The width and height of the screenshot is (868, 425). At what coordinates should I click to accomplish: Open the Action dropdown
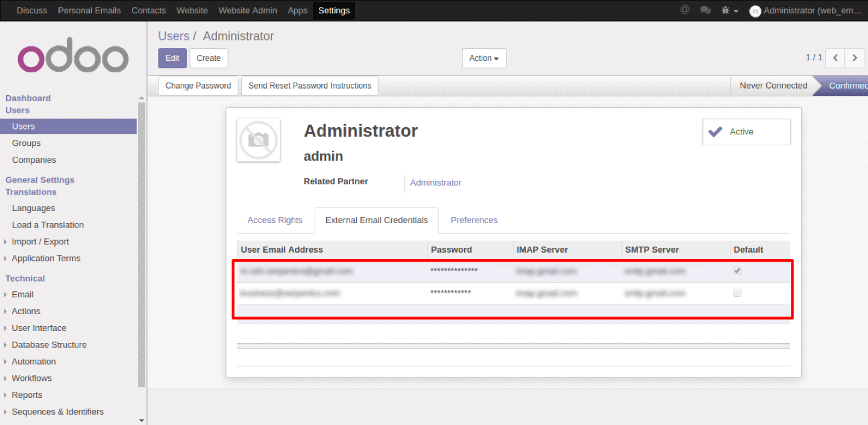484,58
